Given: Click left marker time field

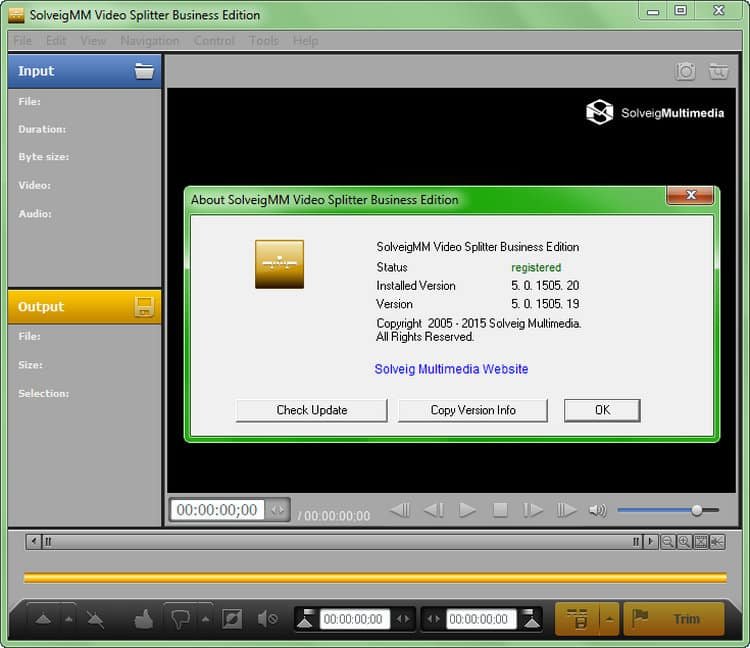Looking at the screenshot, I should click(x=353, y=619).
